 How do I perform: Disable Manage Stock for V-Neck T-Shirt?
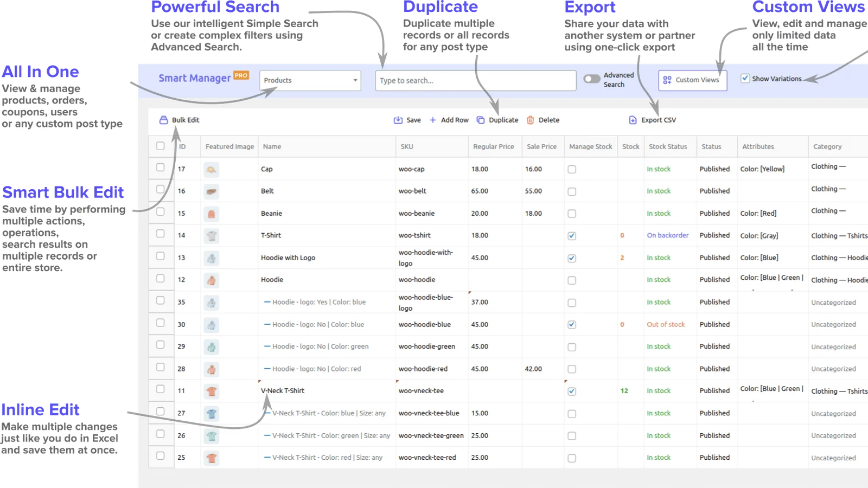point(572,391)
